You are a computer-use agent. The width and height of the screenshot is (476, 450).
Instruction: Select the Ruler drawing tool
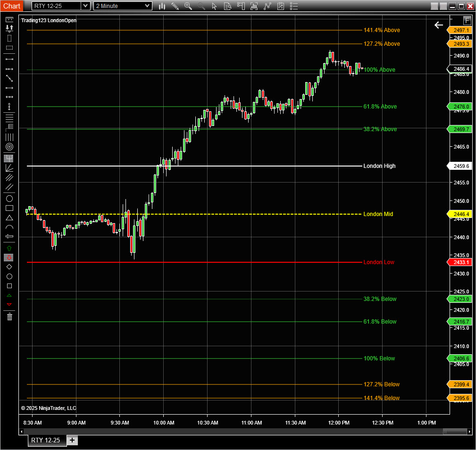(x=9, y=19)
